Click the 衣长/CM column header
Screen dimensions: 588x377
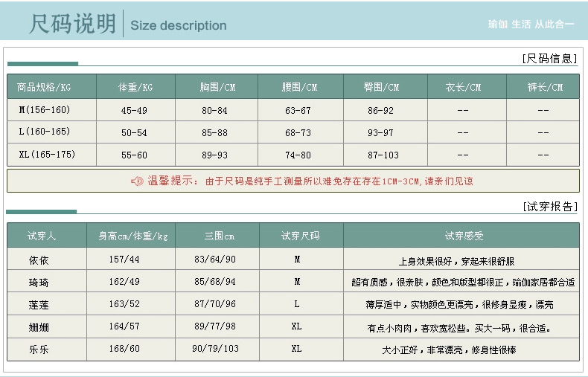(x=463, y=87)
